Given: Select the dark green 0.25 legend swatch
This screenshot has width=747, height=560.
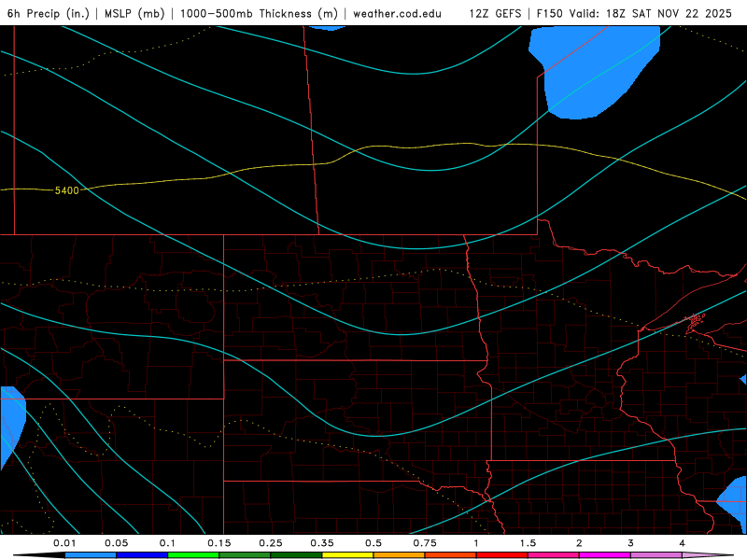Looking at the screenshot, I should click(296, 555).
